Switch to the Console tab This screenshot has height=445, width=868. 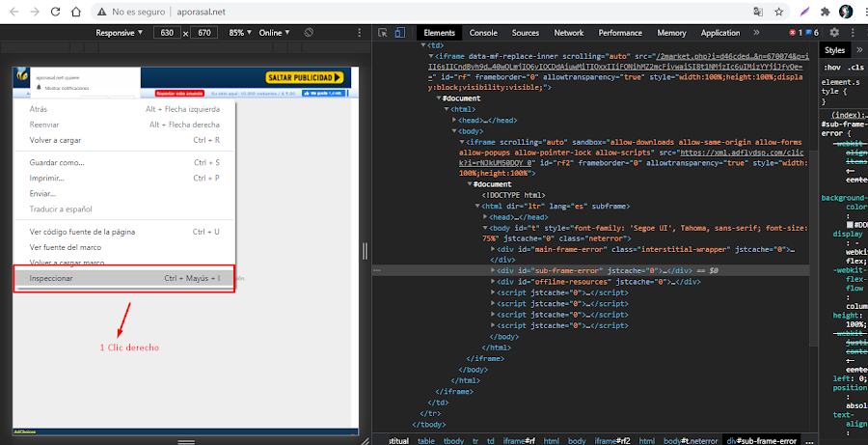[x=483, y=33]
